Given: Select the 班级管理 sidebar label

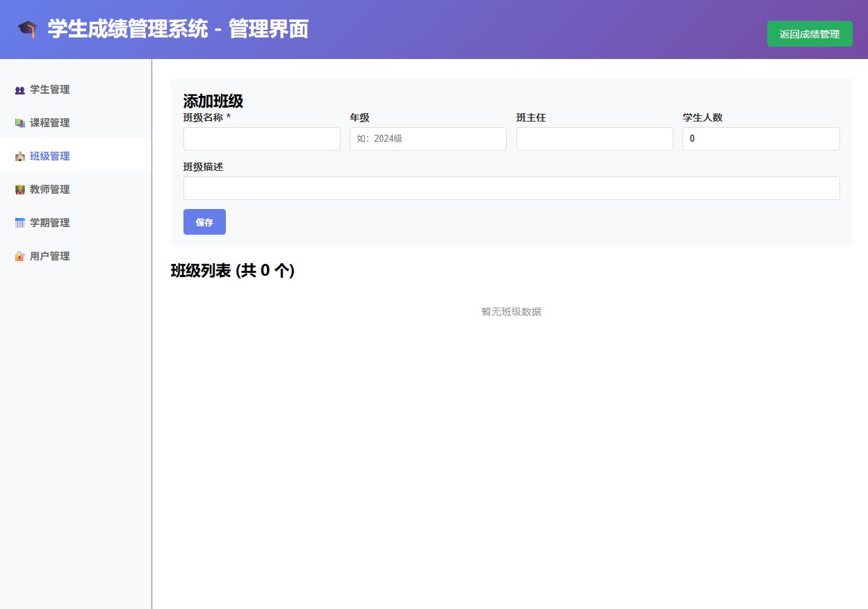Looking at the screenshot, I should [49, 156].
